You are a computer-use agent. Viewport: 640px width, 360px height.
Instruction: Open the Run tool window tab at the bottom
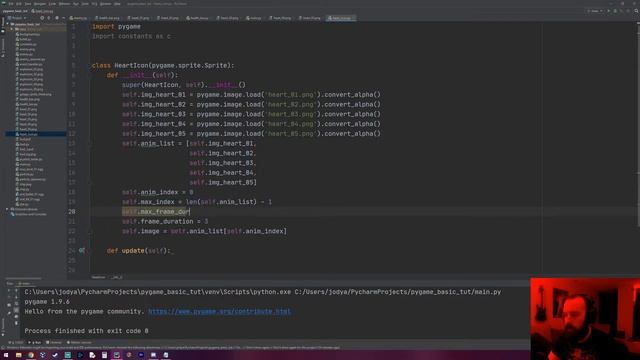tap(35, 342)
